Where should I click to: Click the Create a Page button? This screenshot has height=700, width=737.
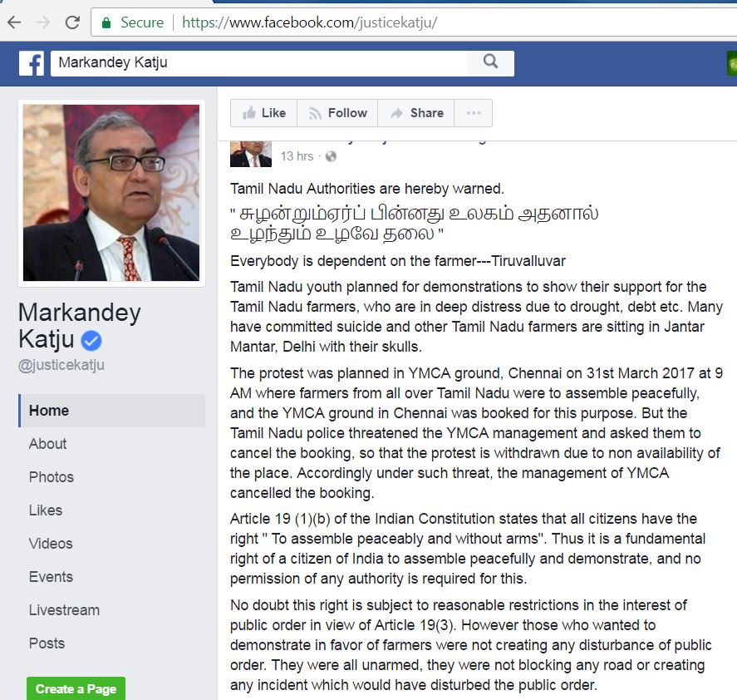click(x=76, y=688)
